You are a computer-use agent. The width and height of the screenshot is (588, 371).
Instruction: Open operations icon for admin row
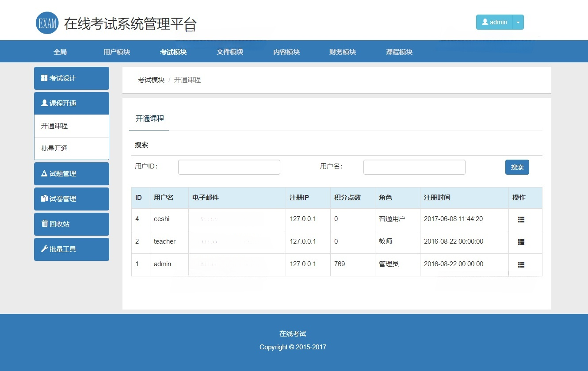point(520,264)
